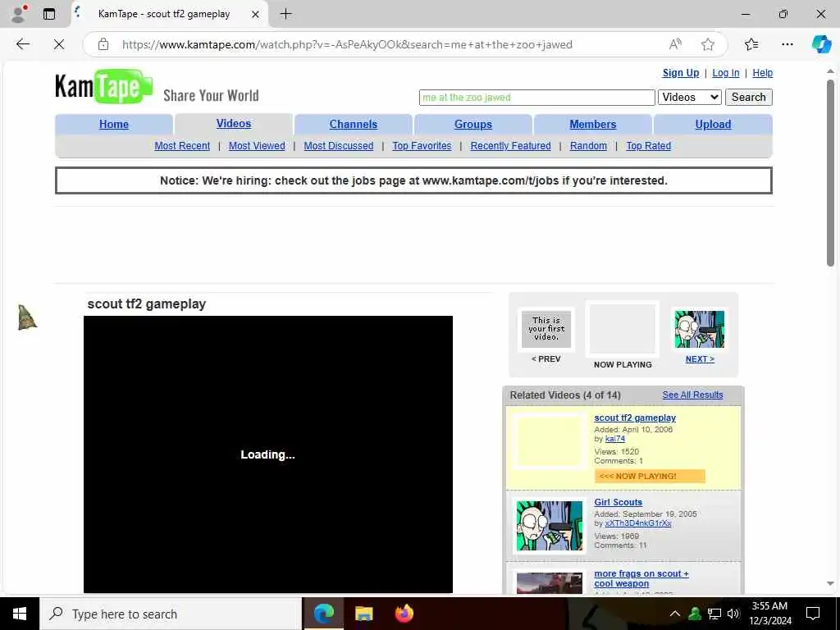Open a new tab with plus
The image size is (840, 630).
tap(286, 14)
